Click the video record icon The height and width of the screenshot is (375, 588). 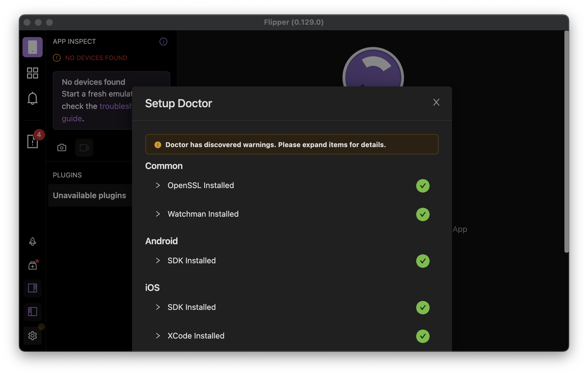point(84,148)
